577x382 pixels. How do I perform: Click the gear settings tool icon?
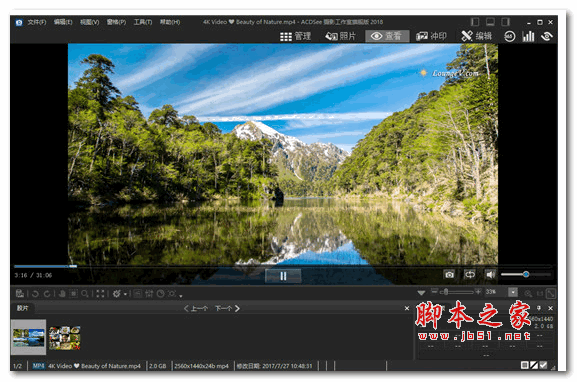117,294
